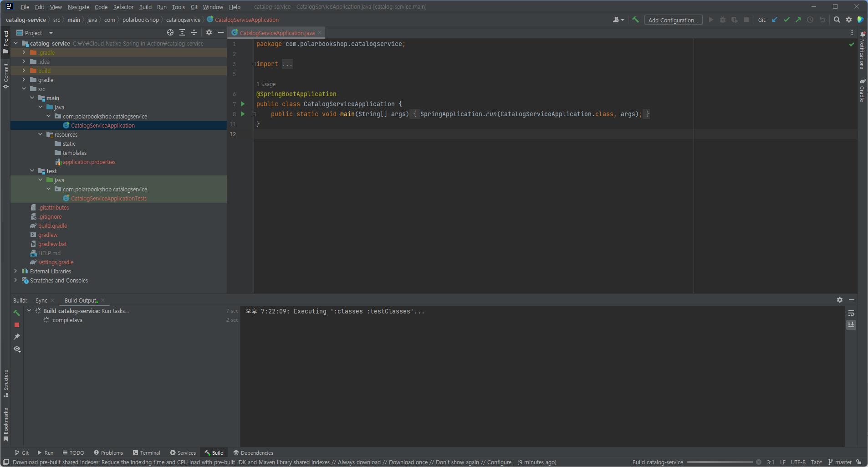Click the Collapse All icon in Project panel

[x=194, y=32]
